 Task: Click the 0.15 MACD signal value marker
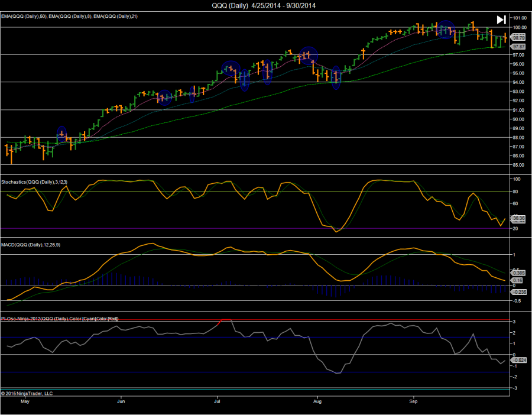click(x=518, y=281)
